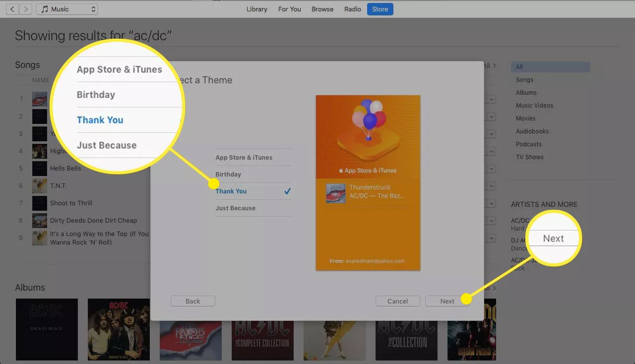Open price dropdown arrow for Dirty Deeds row

coord(492,221)
